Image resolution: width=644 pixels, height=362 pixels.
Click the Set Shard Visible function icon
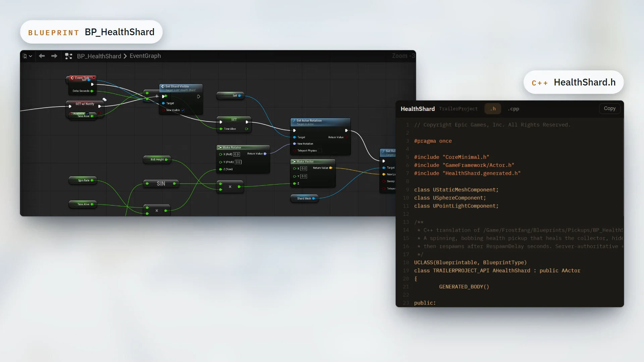pyautogui.click(x=163, y=86)
